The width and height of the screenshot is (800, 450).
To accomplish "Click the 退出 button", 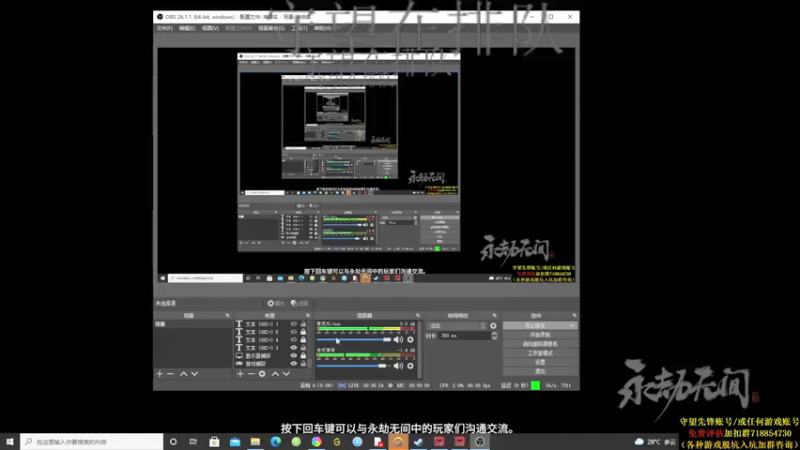I will pyautogui.click(x=540, y=371).
